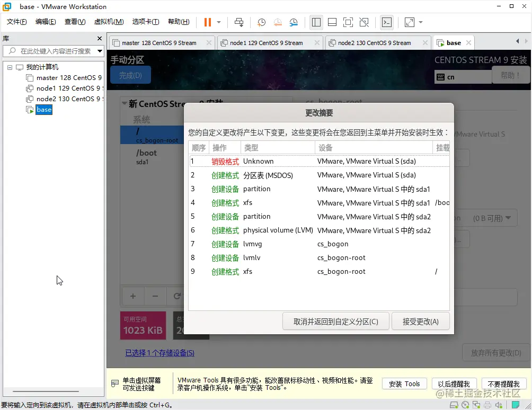Image resolution: width=532 pixels, height=410 pixels.
Task: Close the library panel
Action: coord(100,38)
